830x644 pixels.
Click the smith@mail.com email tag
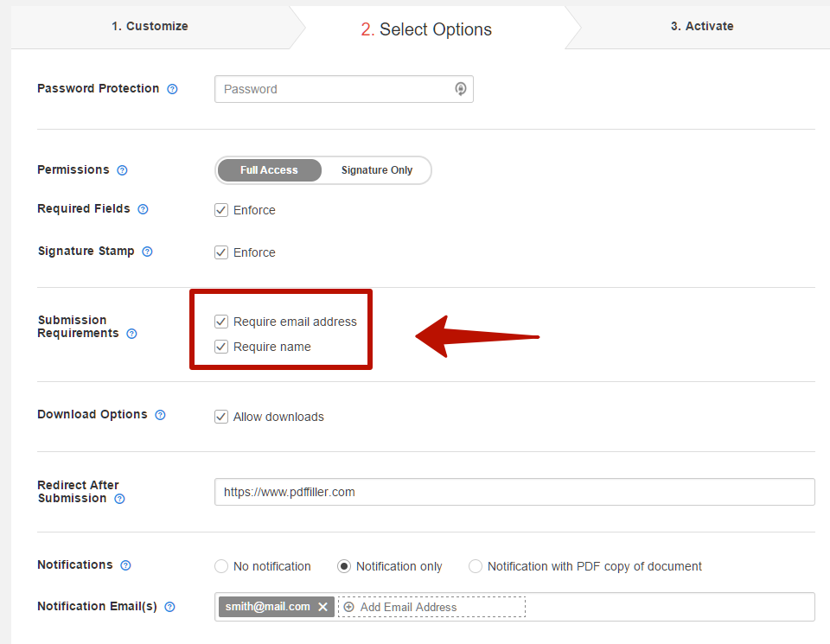click(x=277, y=607)
